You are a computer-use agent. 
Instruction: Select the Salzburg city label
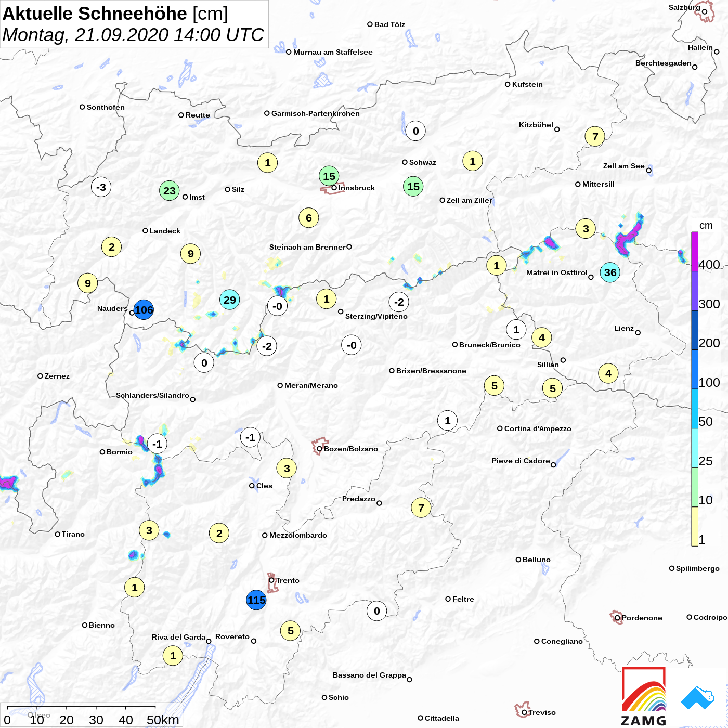click(684, 7)
